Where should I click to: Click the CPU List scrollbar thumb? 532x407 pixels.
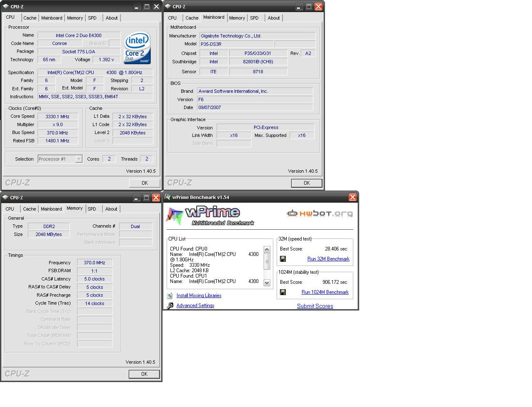(x=267, y=261)
